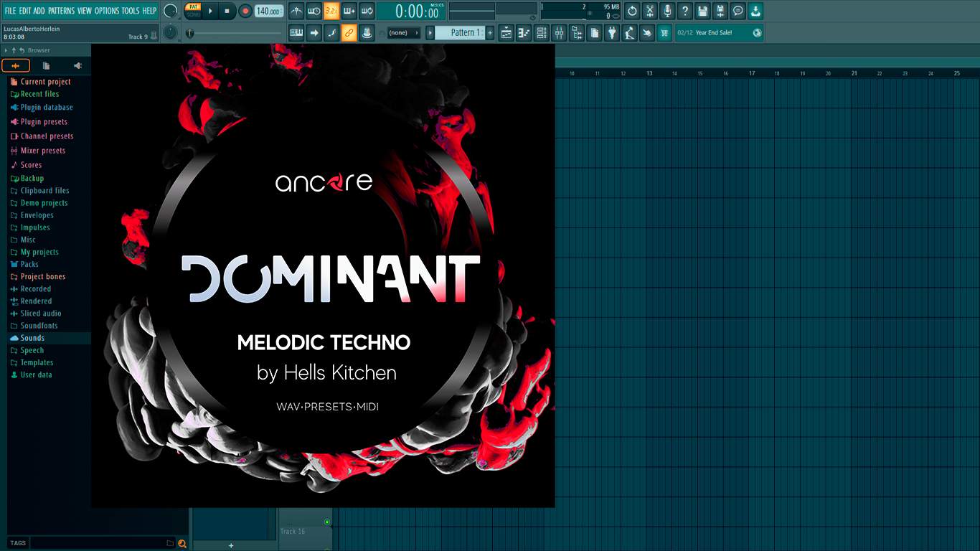Click the Browser up arrow icon
The image size is (980, 551).
click(14, 50)
